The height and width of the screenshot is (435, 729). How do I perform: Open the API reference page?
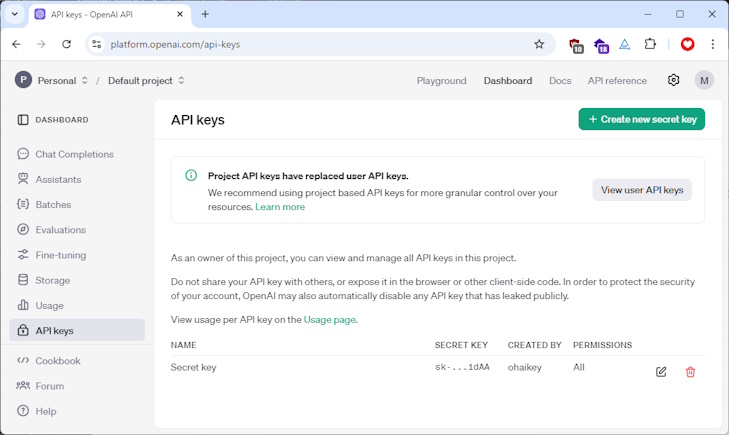617,81
